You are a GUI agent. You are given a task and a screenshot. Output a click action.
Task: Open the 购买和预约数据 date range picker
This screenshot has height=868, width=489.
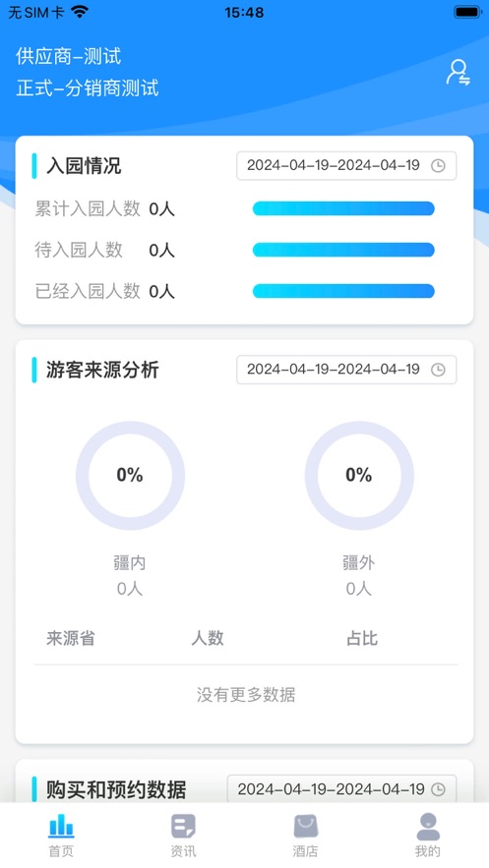pyautogui.click(x=342, y=788)
